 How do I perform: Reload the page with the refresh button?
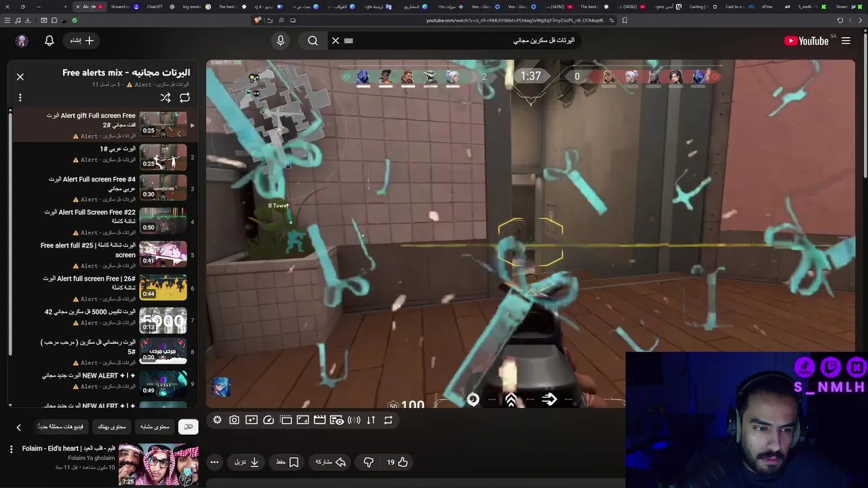(840, 20)
